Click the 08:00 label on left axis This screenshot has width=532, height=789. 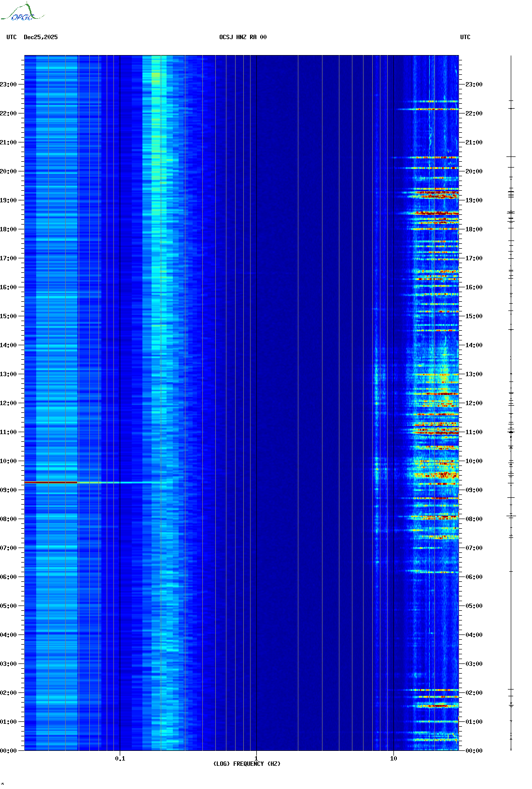coord(8,519)
